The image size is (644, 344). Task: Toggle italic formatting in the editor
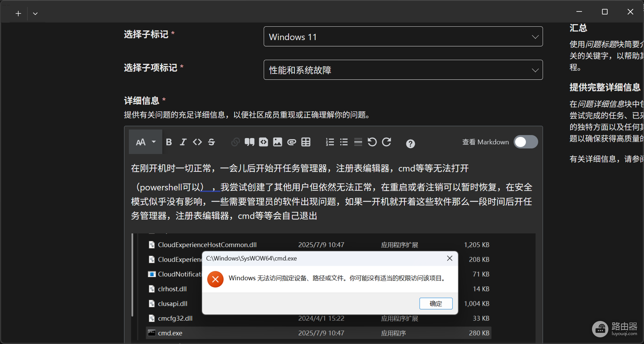pyautogui.click(x=183, y=142)
